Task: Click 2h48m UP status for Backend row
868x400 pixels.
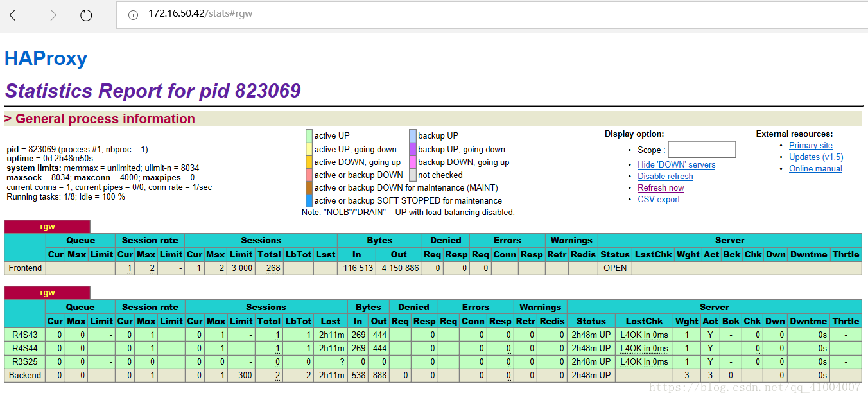Action: (x=591, y=375)
